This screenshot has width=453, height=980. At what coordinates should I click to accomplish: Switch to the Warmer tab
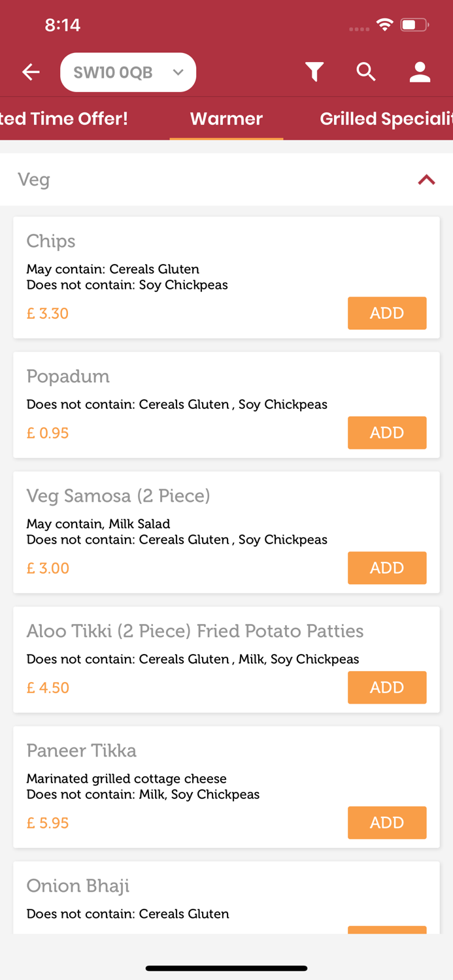[x=226, y=119]
